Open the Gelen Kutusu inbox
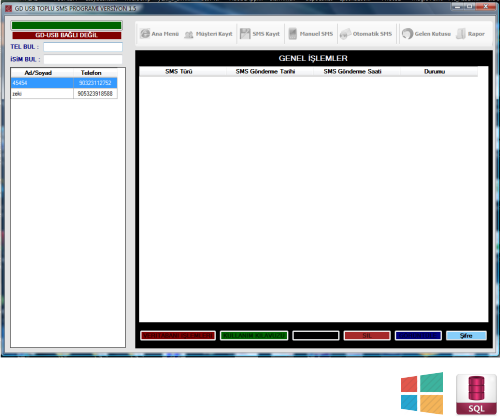 pos(426,34)
